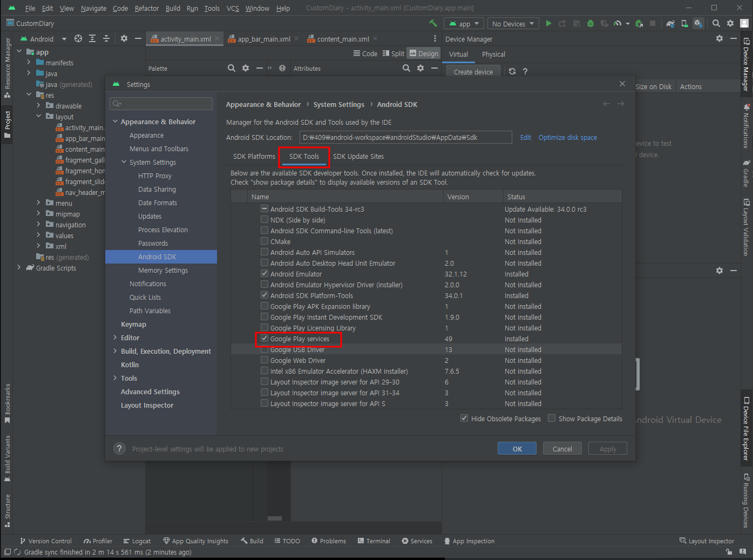The height and width of the screenshot is (560, 753).
Task: Expand Build, Execution, Deployment section
Action: (x=115, y=351)
